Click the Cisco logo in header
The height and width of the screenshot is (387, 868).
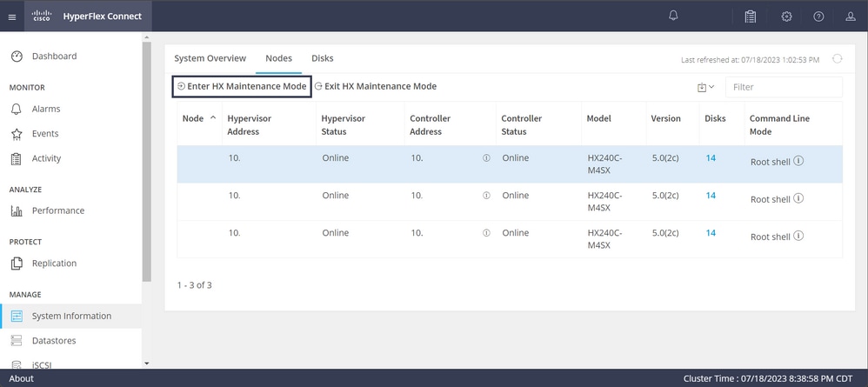click(x=42, y=16)
